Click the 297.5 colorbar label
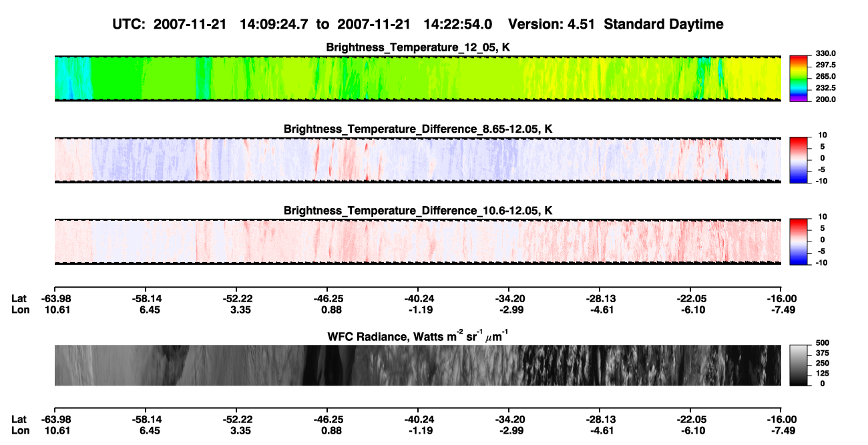Screen dimensions: 868x445 tap(826, 65)
